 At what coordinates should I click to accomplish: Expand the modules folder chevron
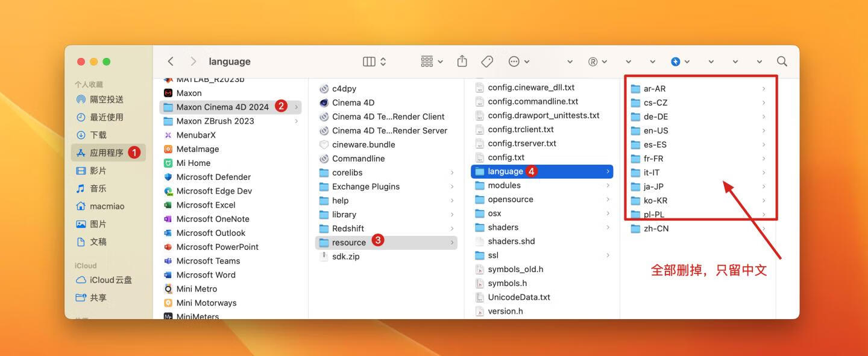coord(608,185)
